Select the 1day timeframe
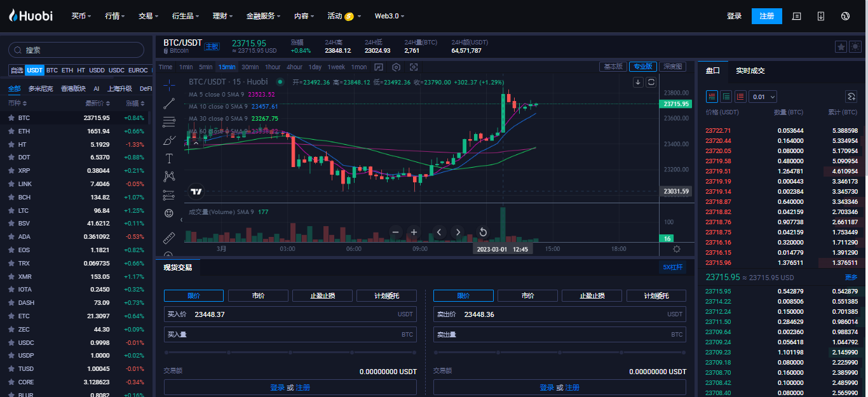This screenshot has height=397, width=868. point(315,67)
